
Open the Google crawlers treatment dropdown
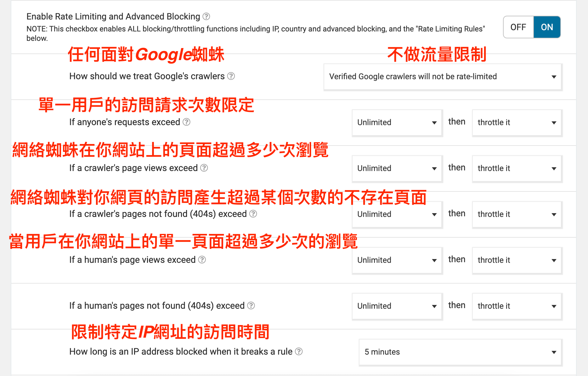tap(443, 77)
